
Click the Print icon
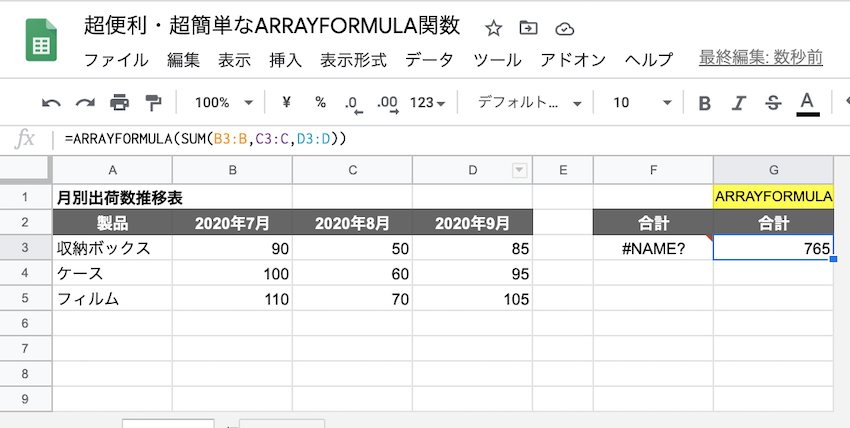point(119,103)
